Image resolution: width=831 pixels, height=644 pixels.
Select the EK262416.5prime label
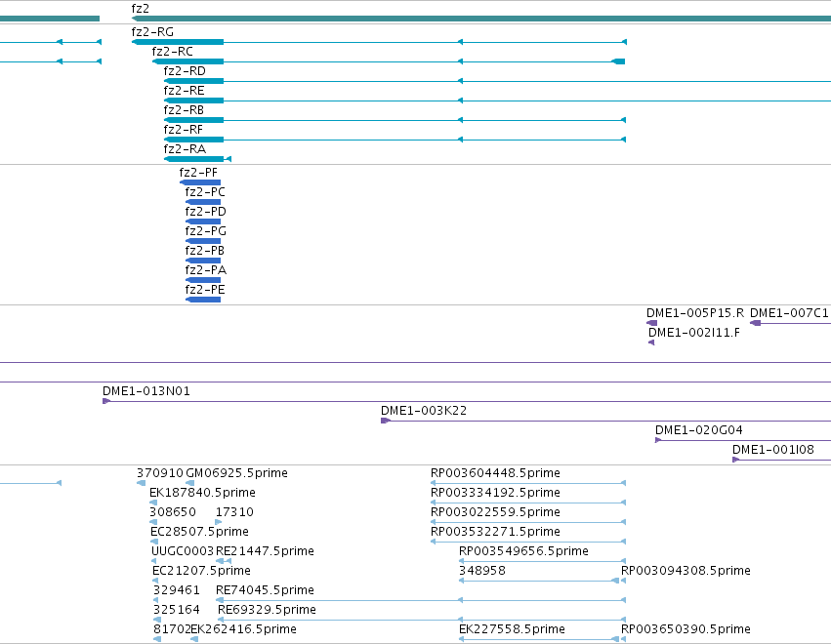coord(244,630)
